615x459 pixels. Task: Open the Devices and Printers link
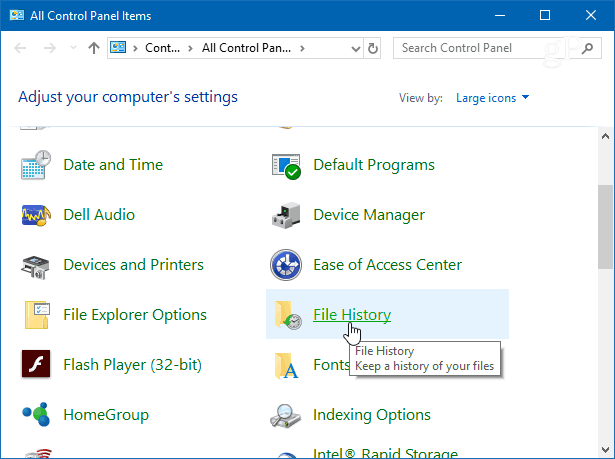133,265
